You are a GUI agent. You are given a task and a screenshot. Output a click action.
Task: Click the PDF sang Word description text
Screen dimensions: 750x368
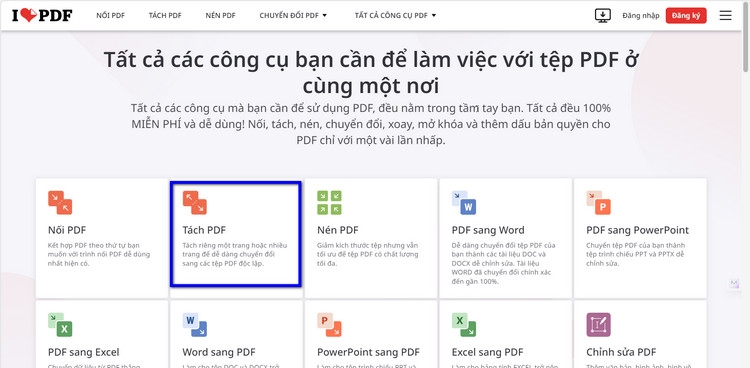coord(504,264)
